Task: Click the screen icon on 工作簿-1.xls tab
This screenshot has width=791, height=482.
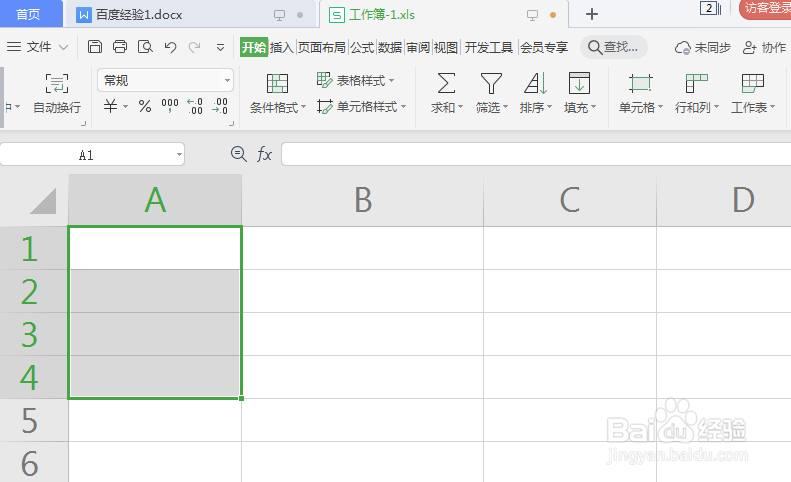Action: pos(532,15)
